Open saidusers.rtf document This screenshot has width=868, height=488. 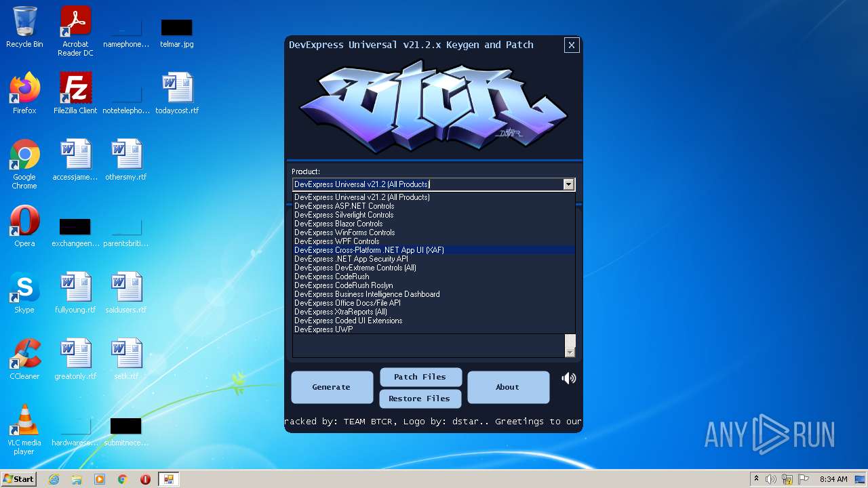click(126, 293)
